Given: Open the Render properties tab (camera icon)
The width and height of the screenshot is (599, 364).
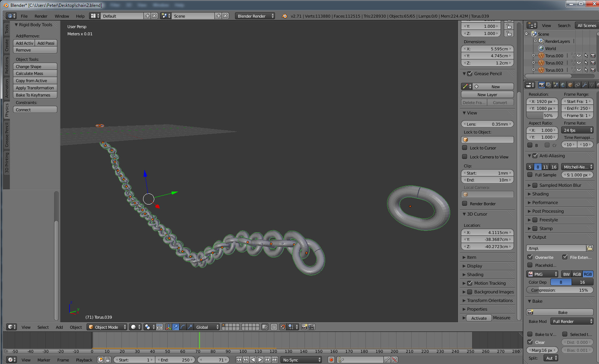Looking at the screenshot, I should coord(541,85).
